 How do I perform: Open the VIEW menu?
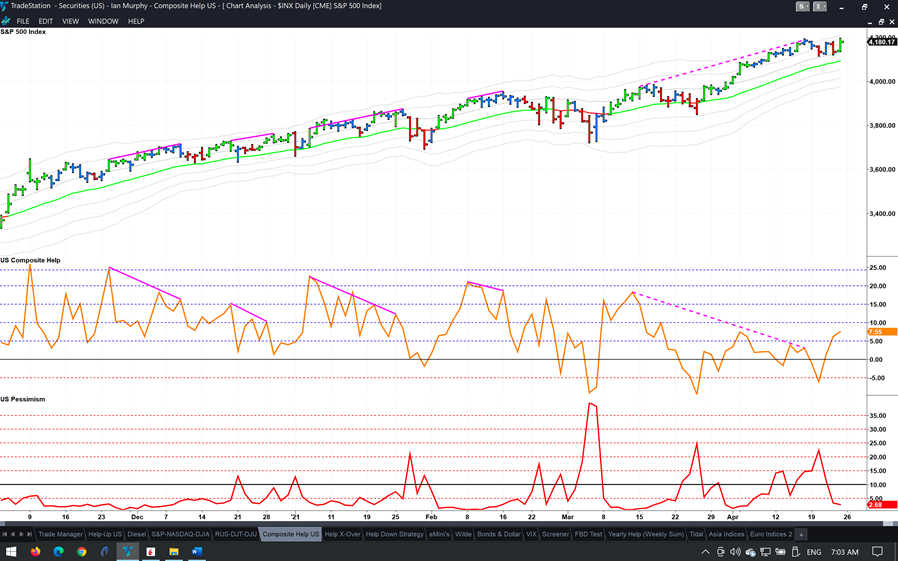70,21
